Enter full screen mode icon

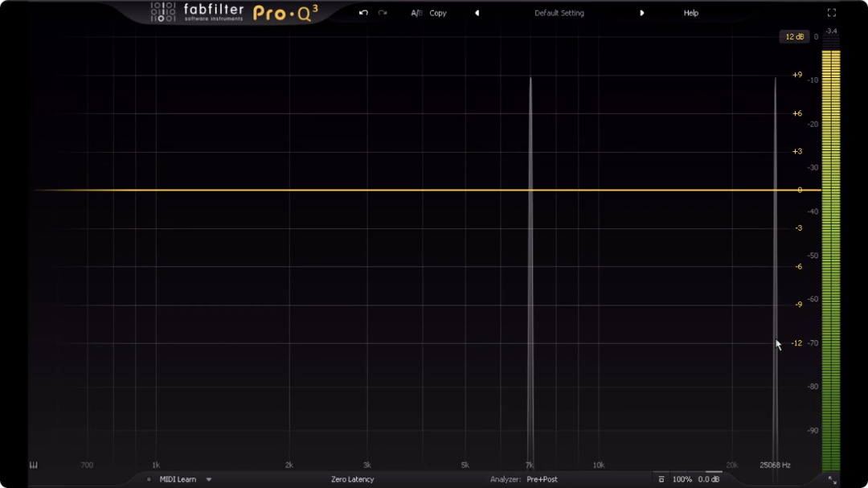click(832, 13)
